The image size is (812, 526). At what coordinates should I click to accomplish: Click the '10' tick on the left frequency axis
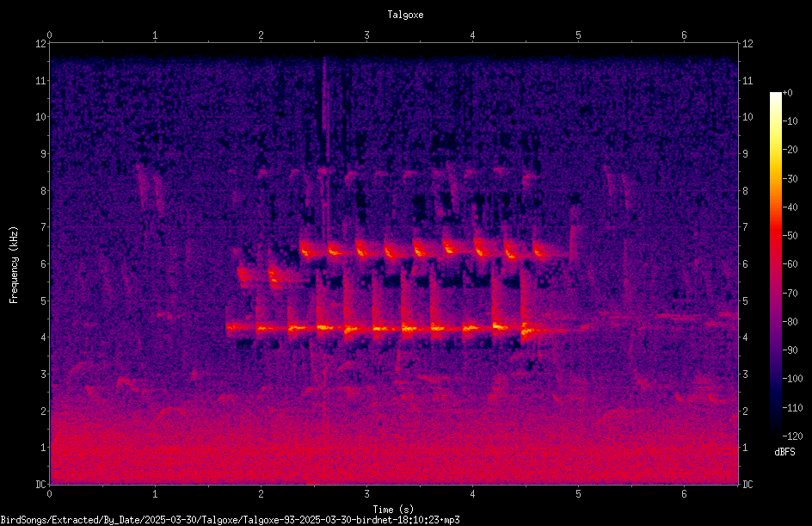click(x=40, y=117)
